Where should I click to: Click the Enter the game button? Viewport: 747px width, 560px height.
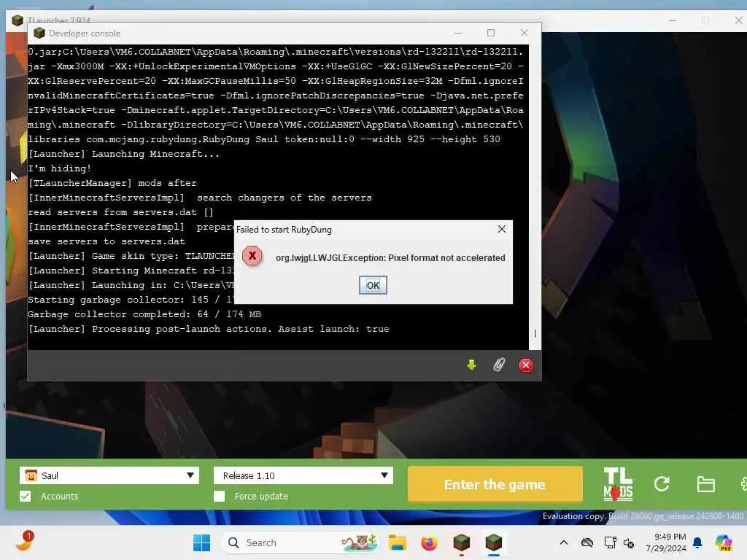pyautogui.click(x=495, y=484)
